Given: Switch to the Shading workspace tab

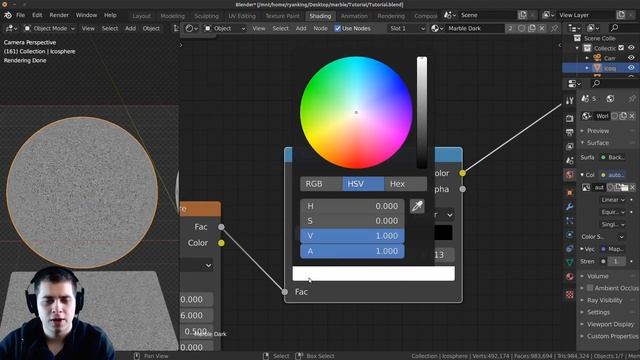Looking at the screenshot, I should (x=320, y=16).
